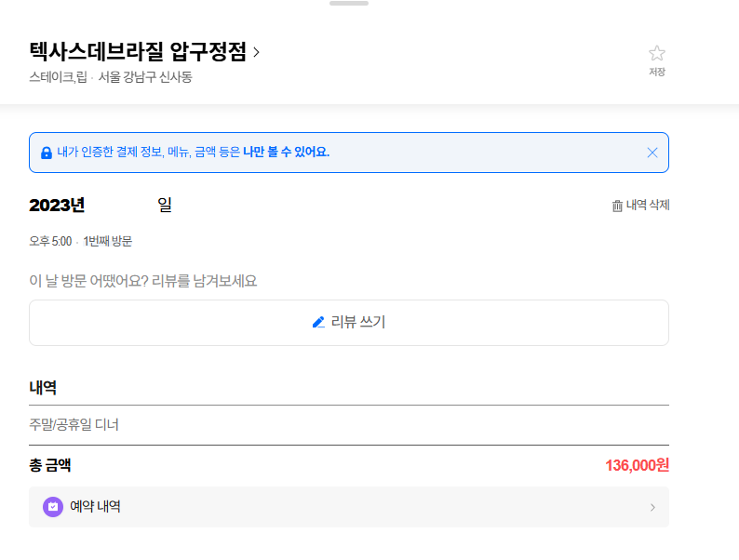Expand 예약 내역 with the right chevron
The height and width of the screenshot is (560, 739).
tap(652, 507)
